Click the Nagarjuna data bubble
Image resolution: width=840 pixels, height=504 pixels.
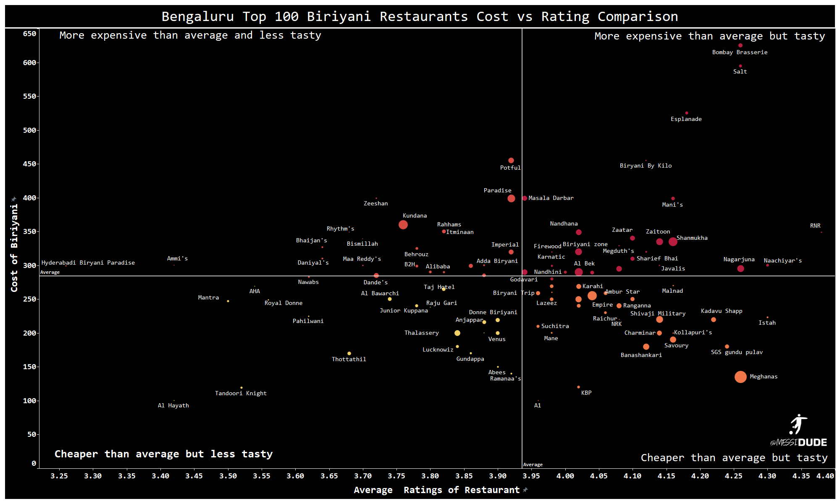pyautogui.click(x=740, y=268)
